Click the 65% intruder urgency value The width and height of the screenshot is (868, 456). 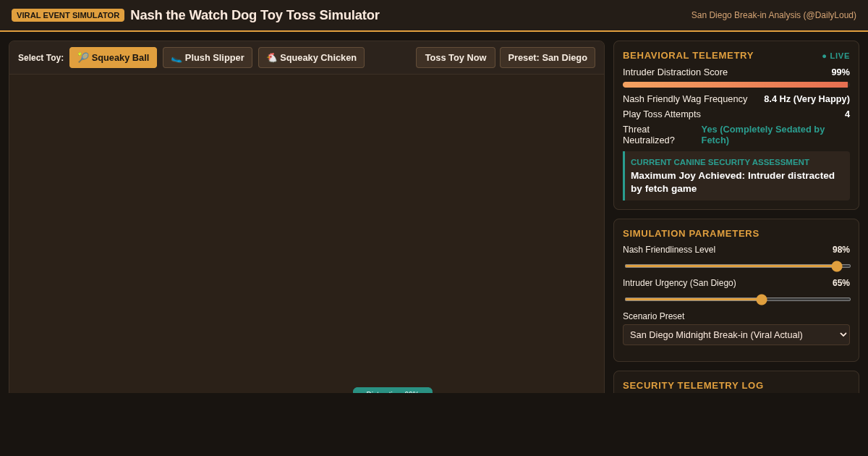click(x=841, y=283)
